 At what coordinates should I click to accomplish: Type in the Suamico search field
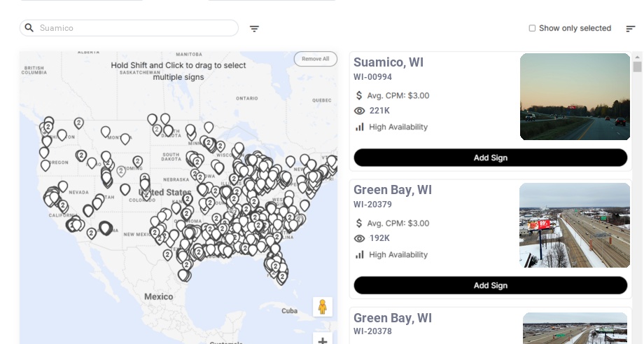[x=136, y=28]
